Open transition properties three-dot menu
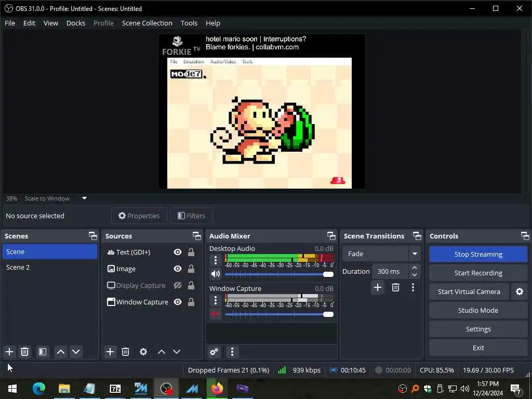This screenshot has width=532, height=399. (413, 288)
